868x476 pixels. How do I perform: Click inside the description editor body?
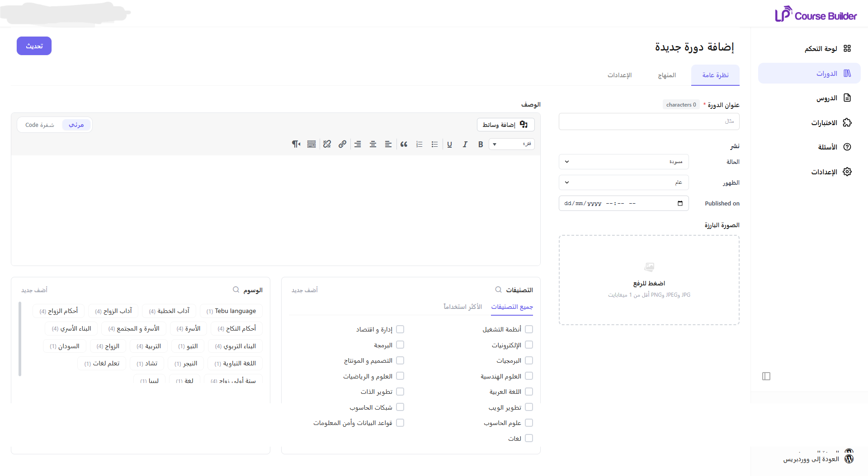tap(276, 210)
